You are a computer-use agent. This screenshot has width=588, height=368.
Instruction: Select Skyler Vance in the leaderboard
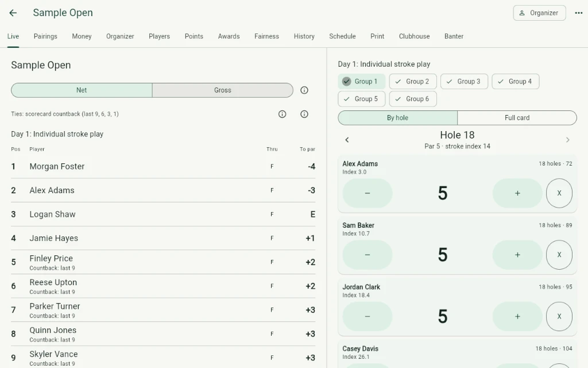[163, 357]
